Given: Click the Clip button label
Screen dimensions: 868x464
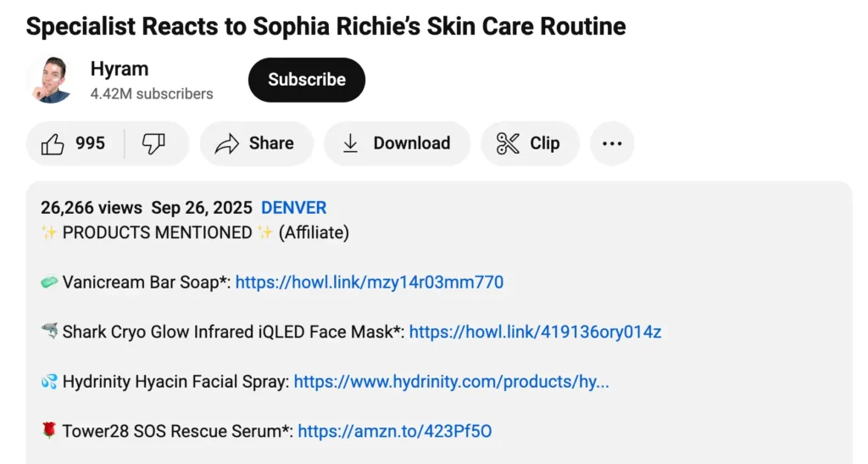Looking at the screenshot, I should point(545,143).
